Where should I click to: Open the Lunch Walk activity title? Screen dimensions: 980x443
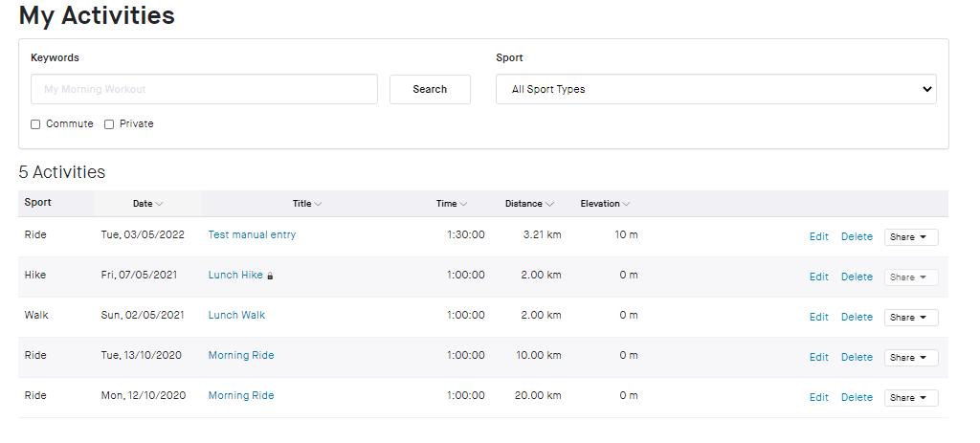[237, 315]
